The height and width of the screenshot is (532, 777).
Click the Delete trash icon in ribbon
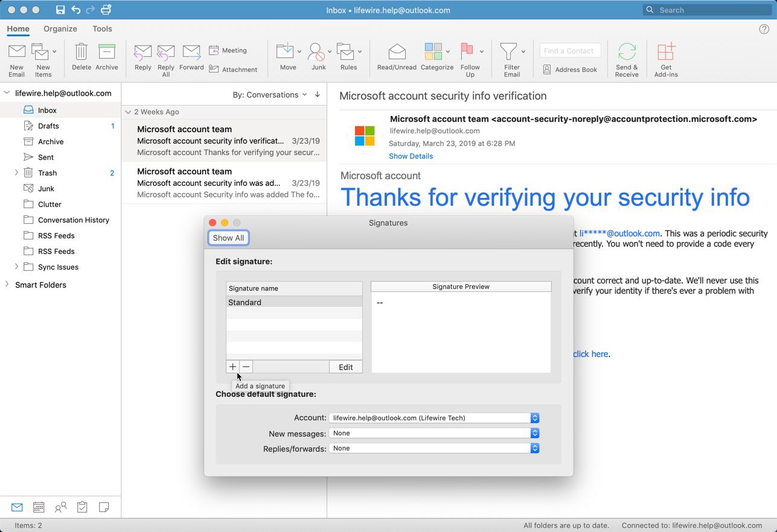81,52
